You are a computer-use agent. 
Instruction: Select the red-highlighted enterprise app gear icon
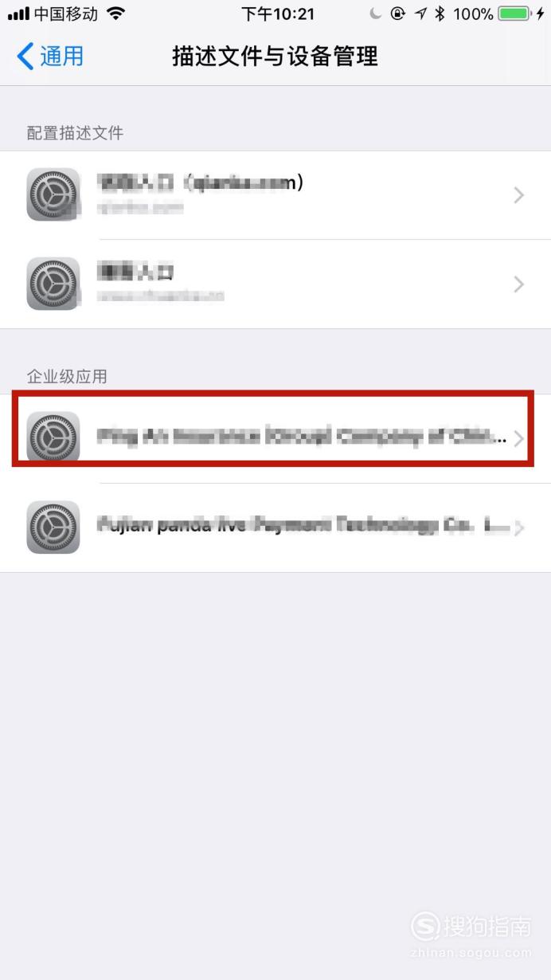tap(53, 437)
